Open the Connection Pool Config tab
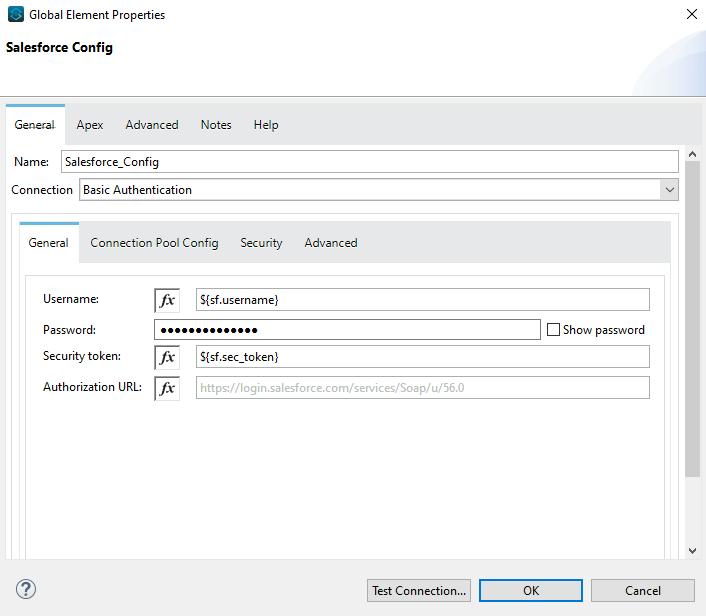706x616 pixels. (154, 243)
